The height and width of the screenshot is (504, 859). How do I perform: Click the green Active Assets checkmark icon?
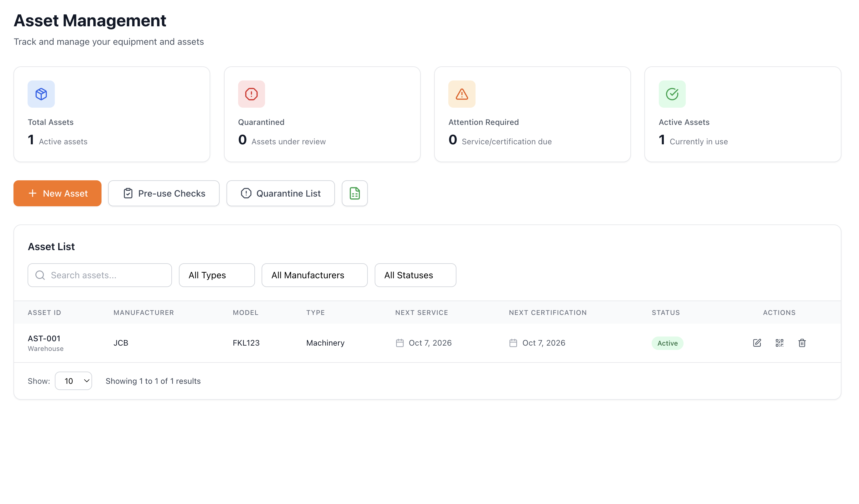click(672, 94)
